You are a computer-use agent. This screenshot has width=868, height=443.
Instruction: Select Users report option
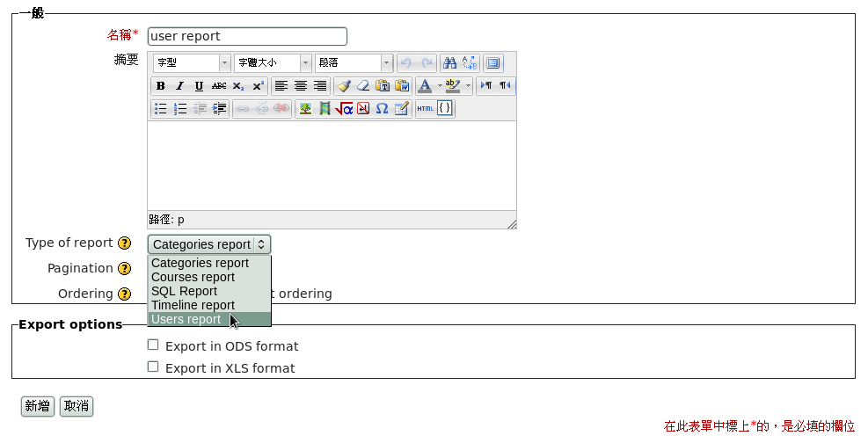(186, 319)
